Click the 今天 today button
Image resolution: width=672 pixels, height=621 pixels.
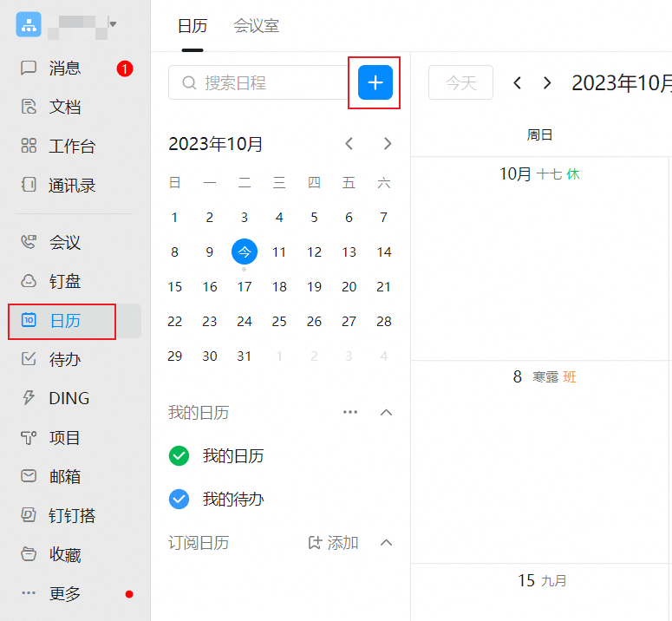tap(460, 82)
